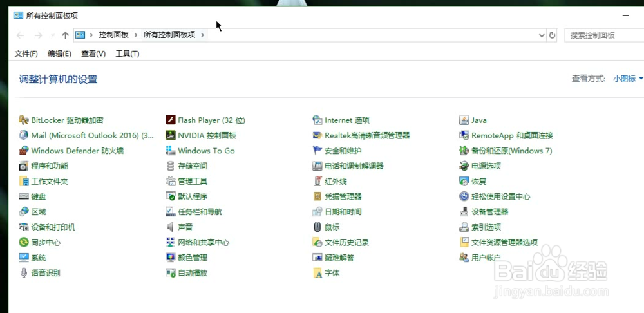This screenshot has width=644, height=313.
Task: Click the 声音 speaker icon
Action: point(171,227)
